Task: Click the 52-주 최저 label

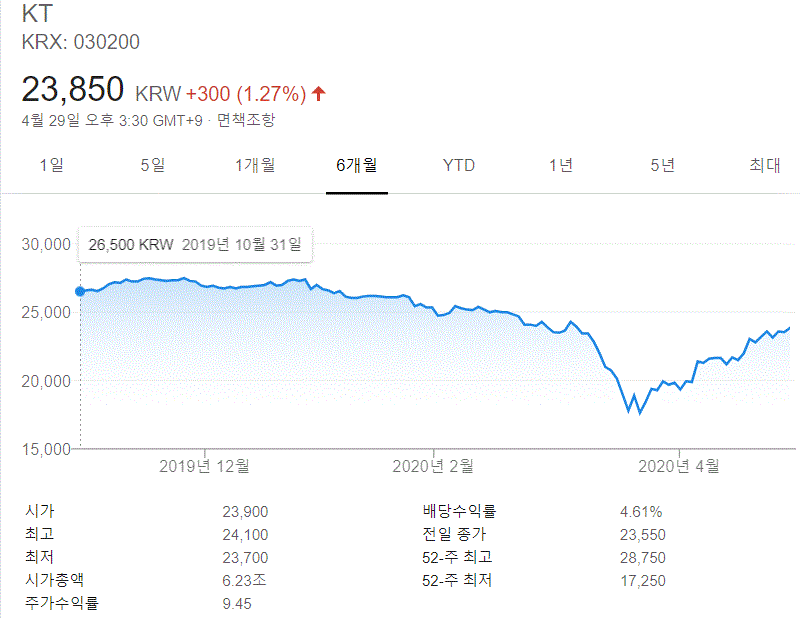Action: 457,580
